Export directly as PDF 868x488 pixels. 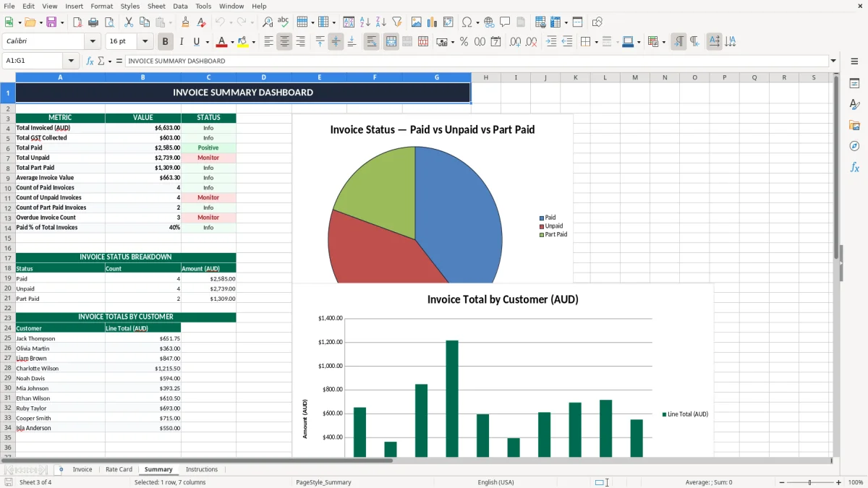(77, 22)
